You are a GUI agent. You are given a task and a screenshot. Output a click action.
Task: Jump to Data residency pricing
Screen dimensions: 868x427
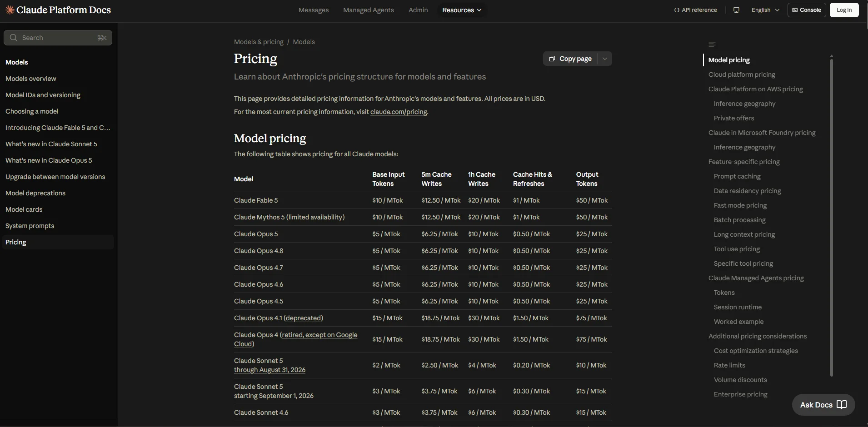(747, 191)
